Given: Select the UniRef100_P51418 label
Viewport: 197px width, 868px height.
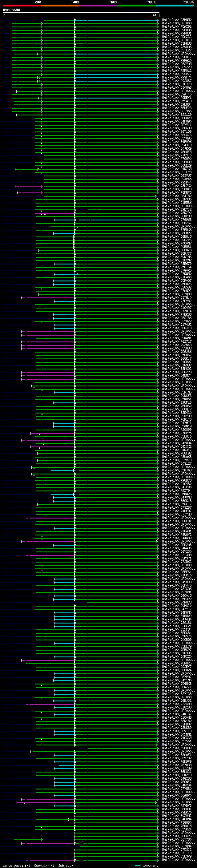Looking at the screenshot, I should [x=177, y=101].
